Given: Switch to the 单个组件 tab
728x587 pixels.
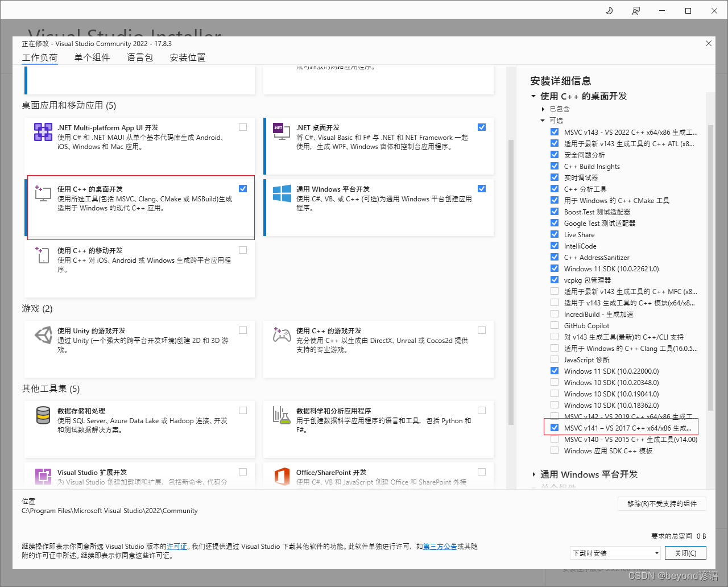Looking at the screenshot, I should 92,57.
